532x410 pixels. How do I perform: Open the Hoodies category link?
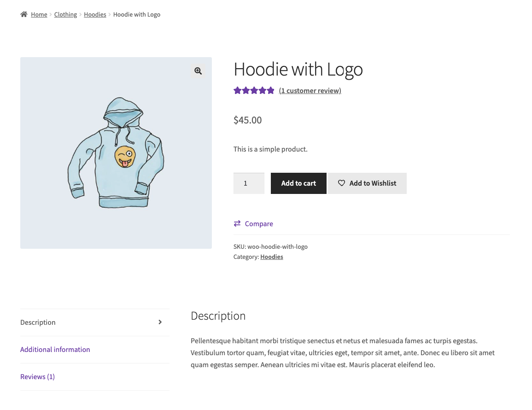pos(272,257)
